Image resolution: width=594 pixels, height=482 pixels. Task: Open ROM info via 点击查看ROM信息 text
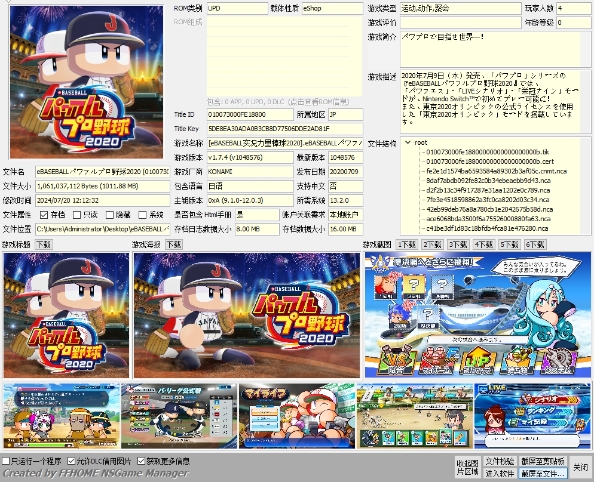tap(278, 102)
